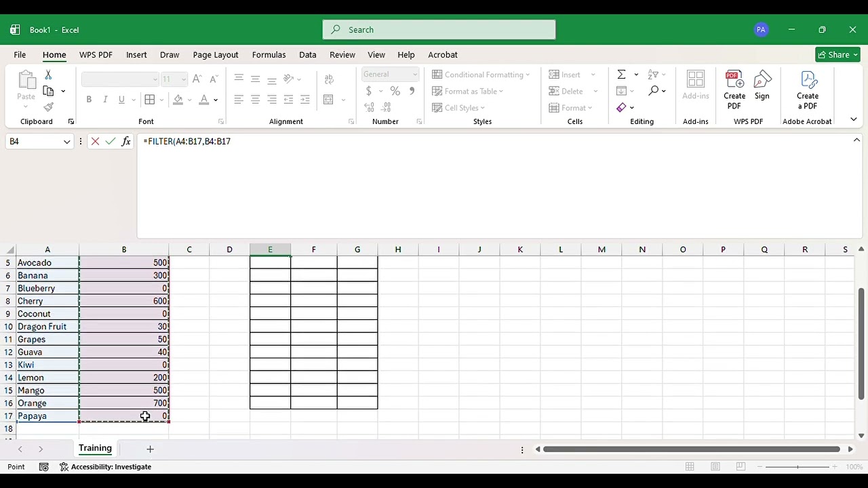Screen dimensions: 868x488
Task: Click the Decrease Font Size icon
Action: pyautogui.click(x=213, y=79)
